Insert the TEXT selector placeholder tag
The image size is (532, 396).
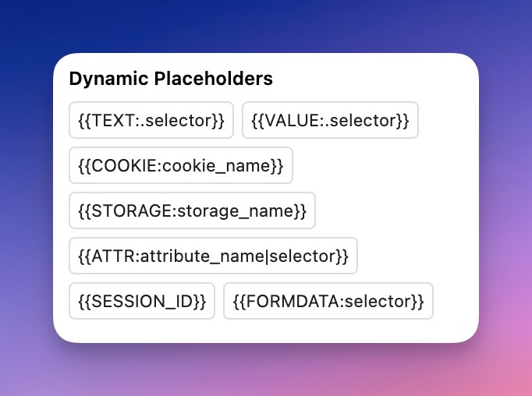pyautogui.click(x=151, y=120)
